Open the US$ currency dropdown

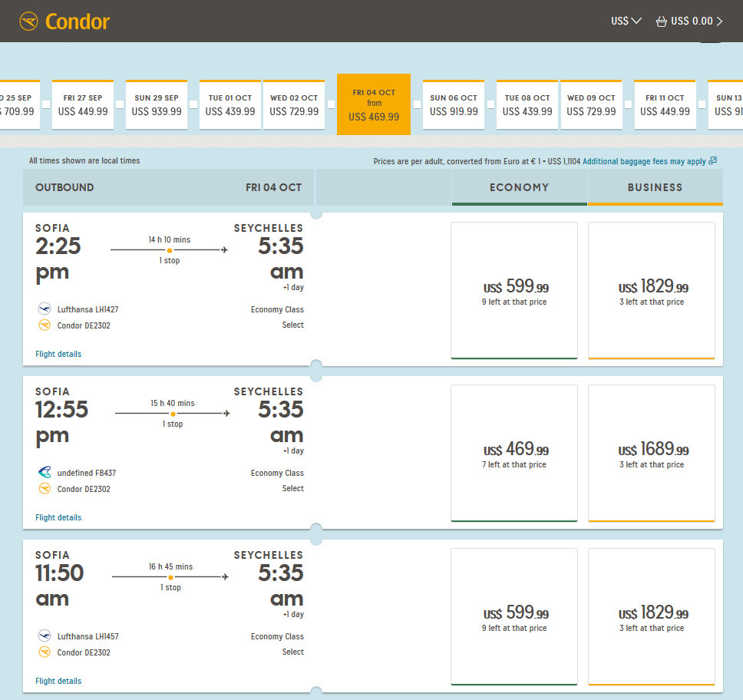[626, 21]
